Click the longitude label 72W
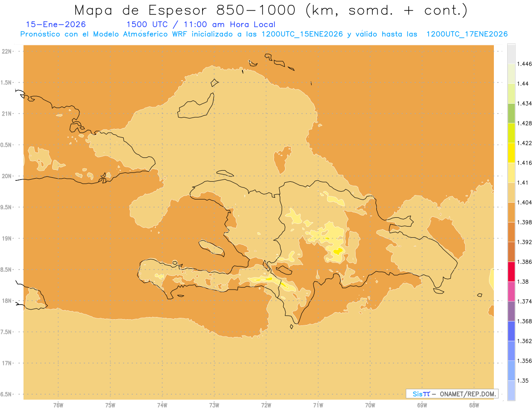Viewport: 532px width, 411px height. [266, 405]
